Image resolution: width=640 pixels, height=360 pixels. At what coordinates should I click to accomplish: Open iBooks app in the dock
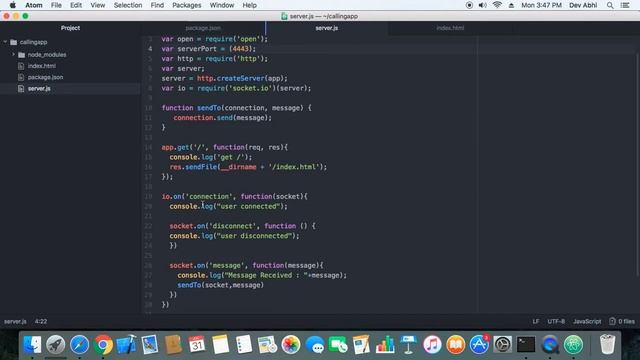tap(456, 344)
